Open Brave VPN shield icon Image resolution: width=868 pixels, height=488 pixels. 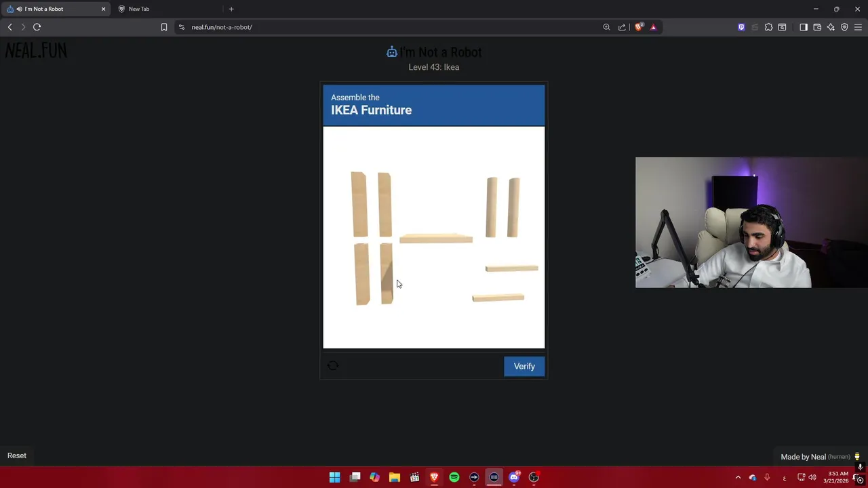(x=844, y=27)
